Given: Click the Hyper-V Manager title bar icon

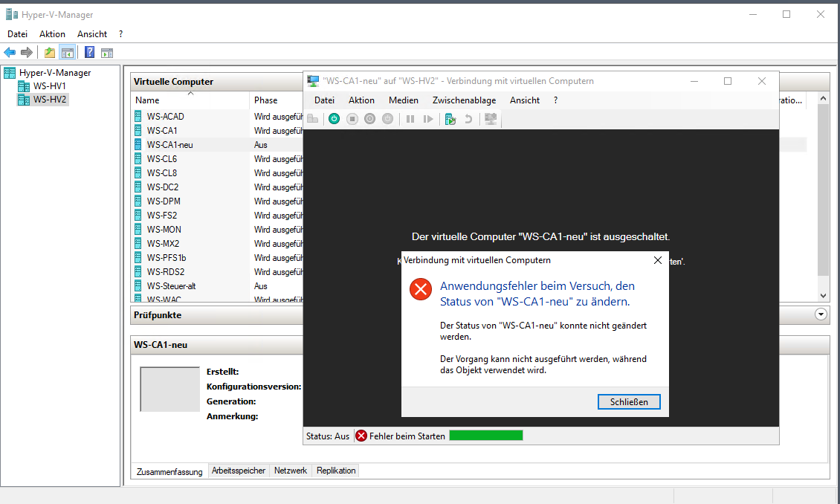Looking at the screenshot, I should [12, 14].
